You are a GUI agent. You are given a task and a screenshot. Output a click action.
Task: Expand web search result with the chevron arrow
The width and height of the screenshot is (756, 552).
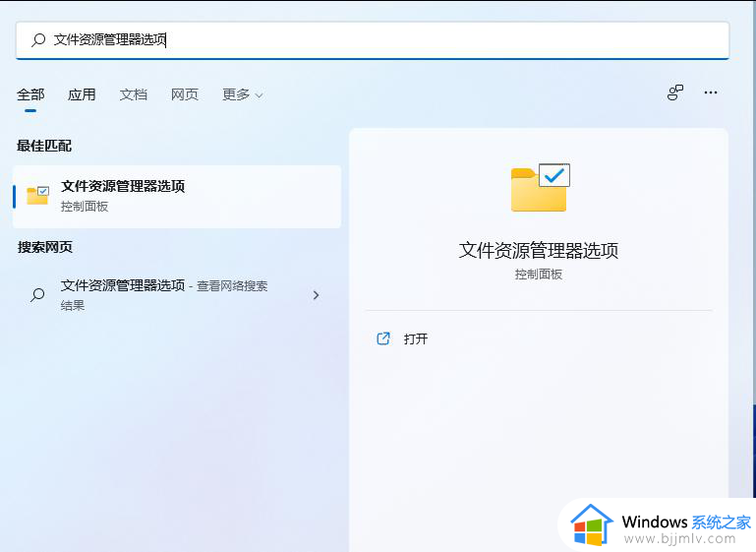(316, 295)
